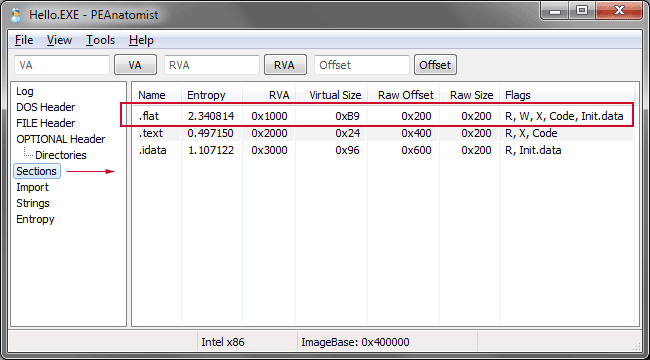Click virtual size value 0xB9
Image resolution: width=650 pixels, height=360 pixels.
click(347, 117)
